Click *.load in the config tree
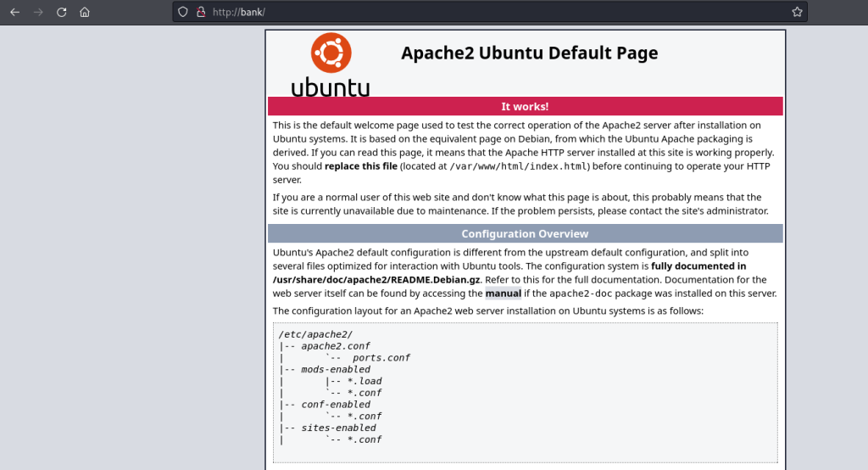The width and height of the screenshot is (868, 470). point(364,381)
